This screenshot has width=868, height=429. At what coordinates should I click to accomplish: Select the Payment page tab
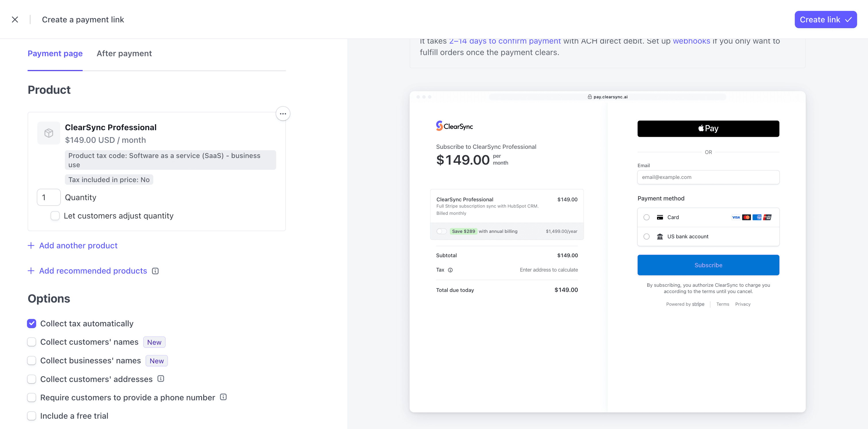pyautogui.click(x=55, y=53)
